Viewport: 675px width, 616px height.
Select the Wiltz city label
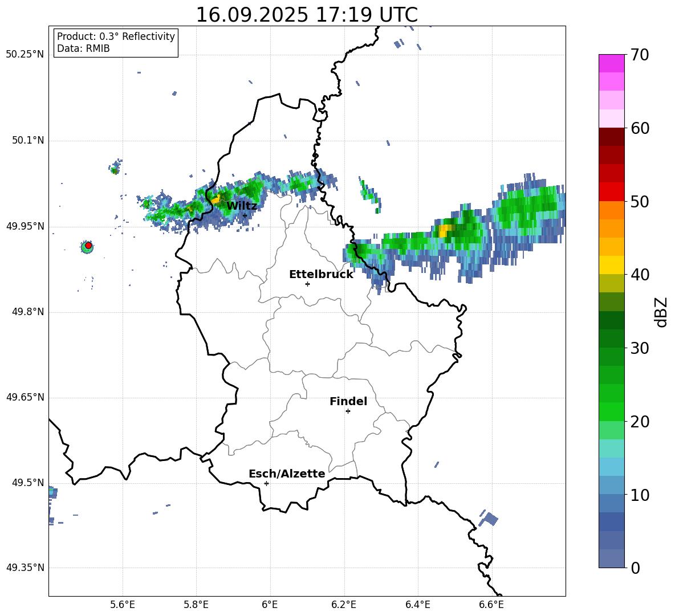tap(242, 206)
